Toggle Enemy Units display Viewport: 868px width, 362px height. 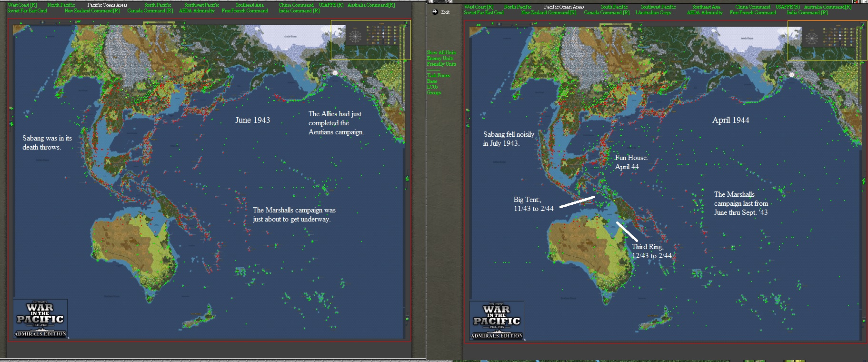point(440,59)
